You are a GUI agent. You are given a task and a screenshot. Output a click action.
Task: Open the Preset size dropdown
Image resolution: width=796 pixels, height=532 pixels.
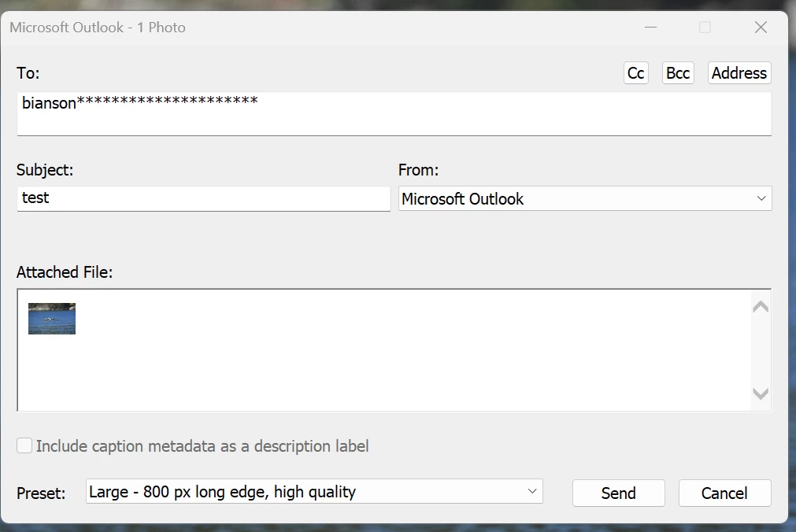click(x=314, y=491)
